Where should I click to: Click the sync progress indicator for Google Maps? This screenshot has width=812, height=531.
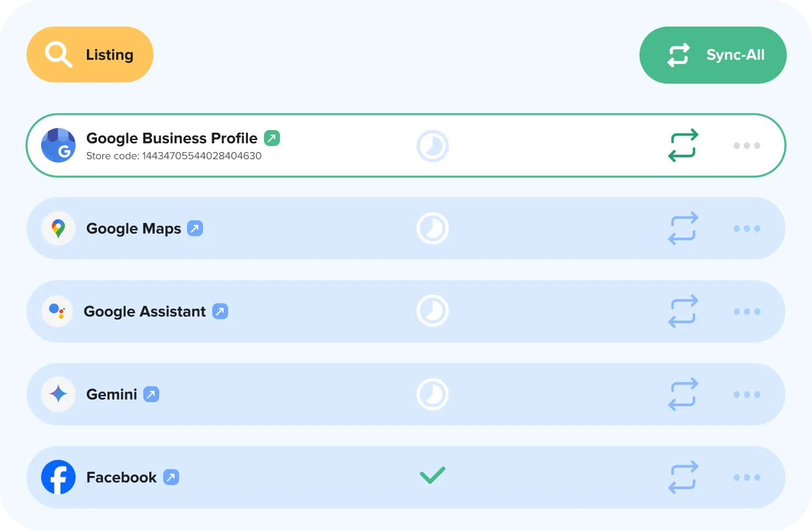432,228
